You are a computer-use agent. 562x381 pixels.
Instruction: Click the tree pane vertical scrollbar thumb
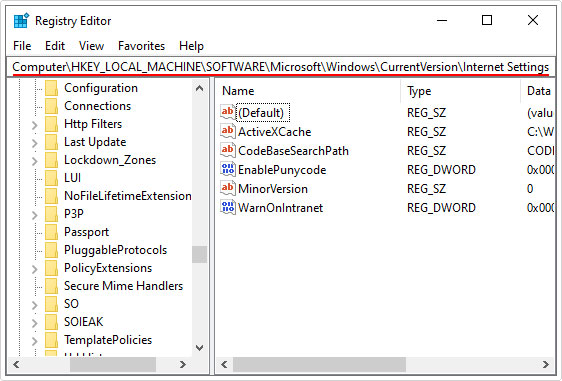pos(199,254)
